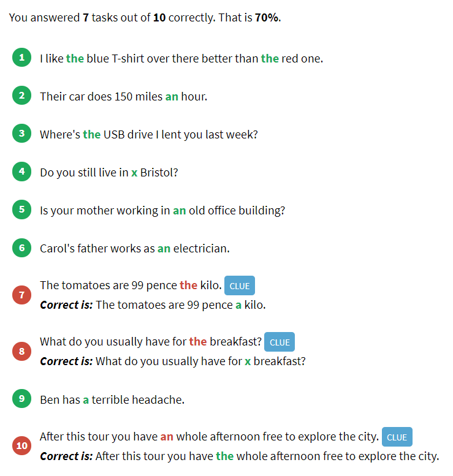Click the green 'x' before Bristol

[x=134, y=173]
